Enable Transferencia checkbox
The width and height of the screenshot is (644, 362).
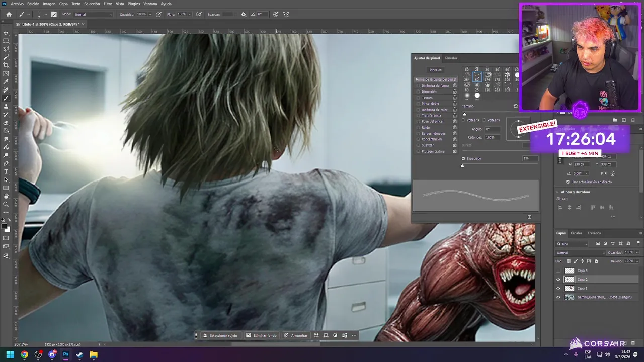click(x=418, y=116)
